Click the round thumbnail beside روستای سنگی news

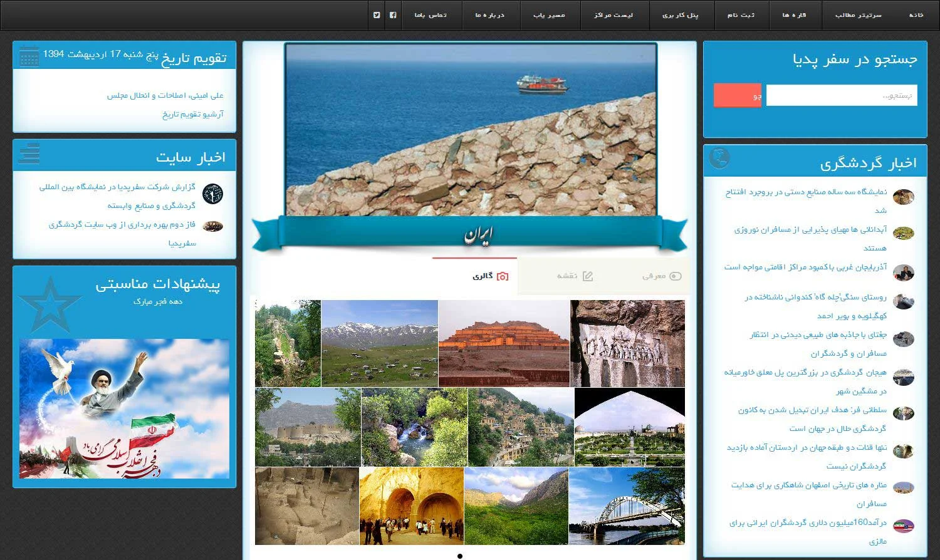903,301
